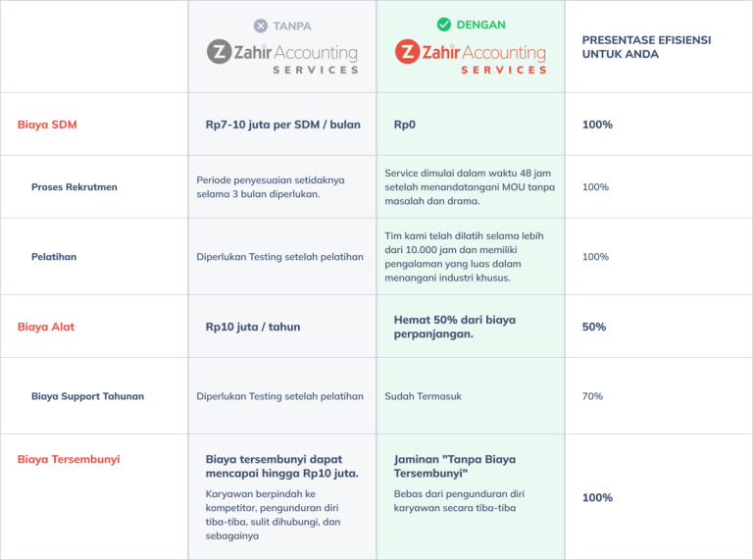Image resolution: width=753 pixels, height=560 pixels.
Task: Click the gray Zahir Z logo icon
Action: [219, 52]
